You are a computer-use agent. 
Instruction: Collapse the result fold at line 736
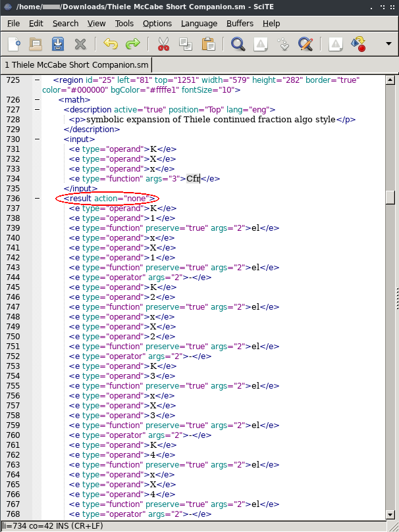pos(37,199)
